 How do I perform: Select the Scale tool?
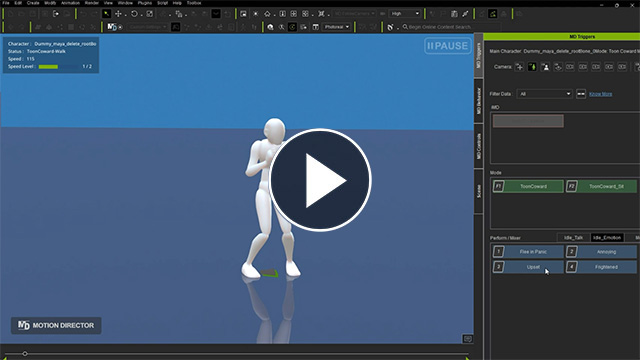[150, 13]
